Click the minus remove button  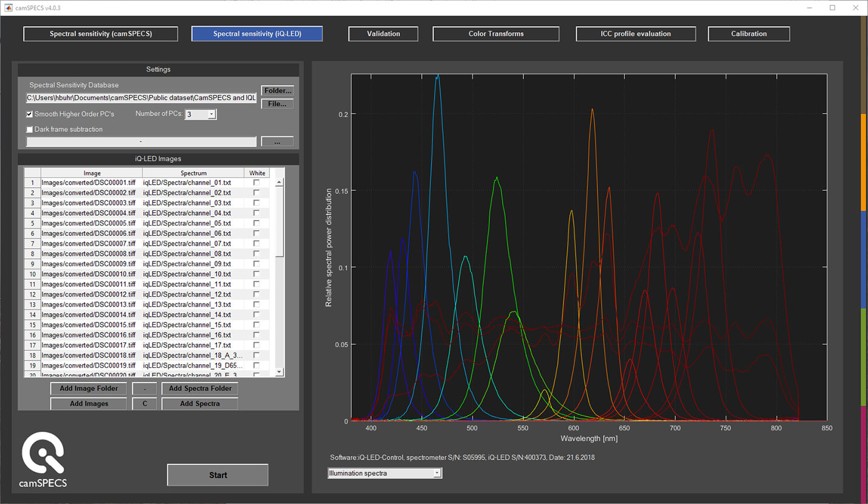click(x=145, y=388)
